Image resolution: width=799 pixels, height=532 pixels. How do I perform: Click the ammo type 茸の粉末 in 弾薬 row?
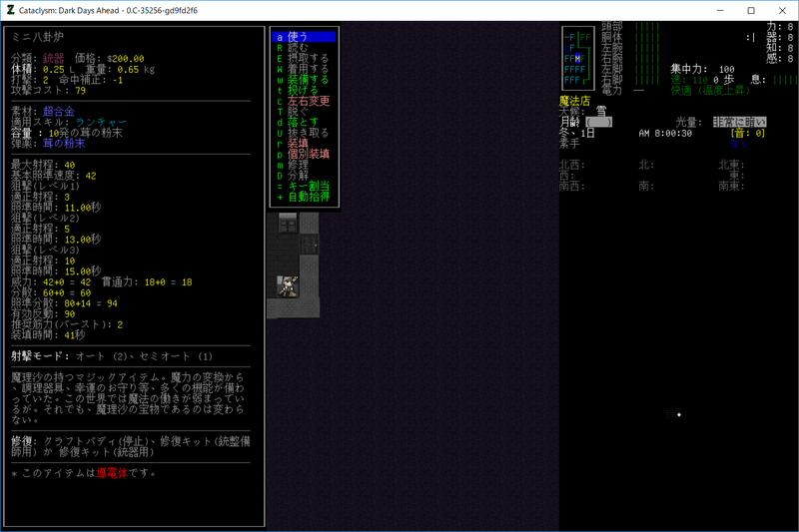click(x=64, y=144)
